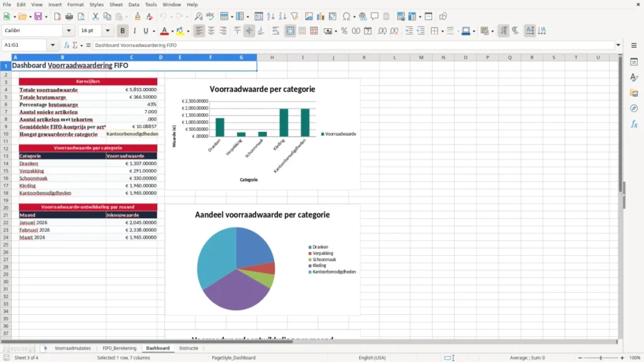
Task: Toggle Center Horizontally alignment
Action: [211, 31]
